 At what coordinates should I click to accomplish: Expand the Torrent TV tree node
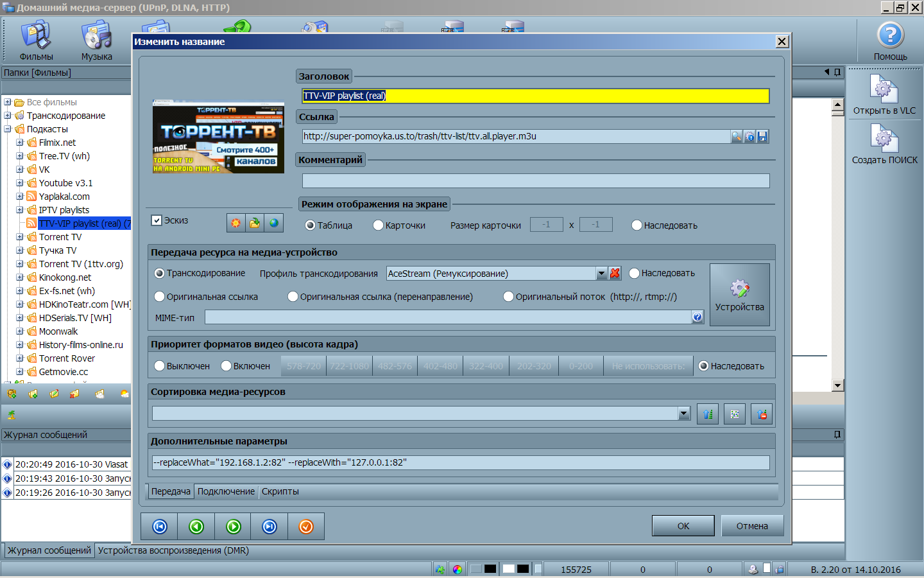tap(20, 237)
